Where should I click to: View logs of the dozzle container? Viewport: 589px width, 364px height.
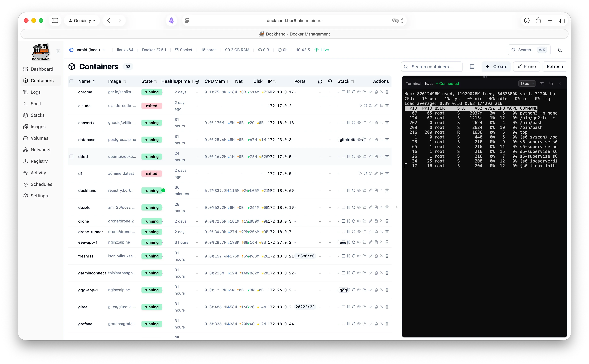[376, 207]
